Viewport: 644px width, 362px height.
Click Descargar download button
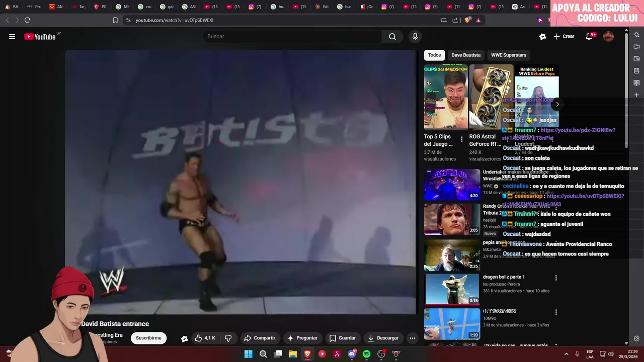coord(383,338)
